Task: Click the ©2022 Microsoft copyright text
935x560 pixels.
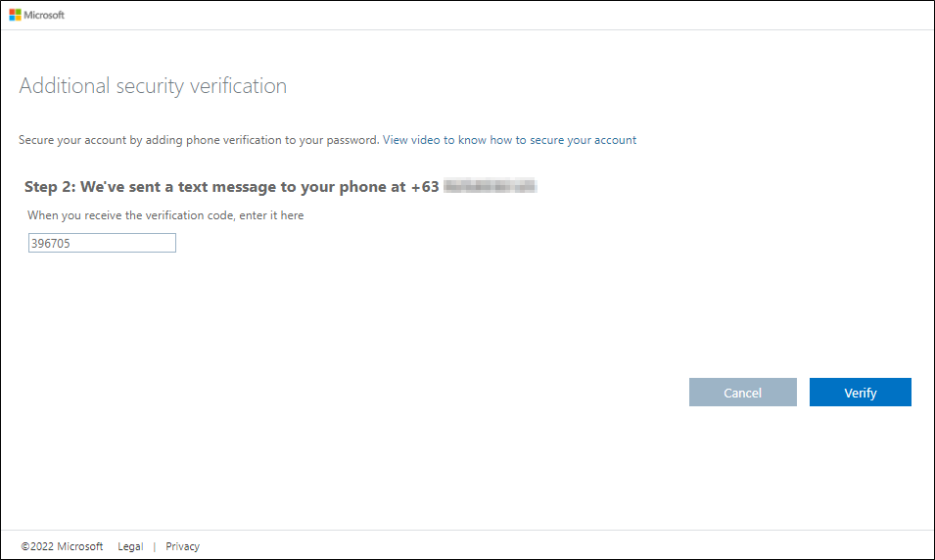Action: [62, 546]
